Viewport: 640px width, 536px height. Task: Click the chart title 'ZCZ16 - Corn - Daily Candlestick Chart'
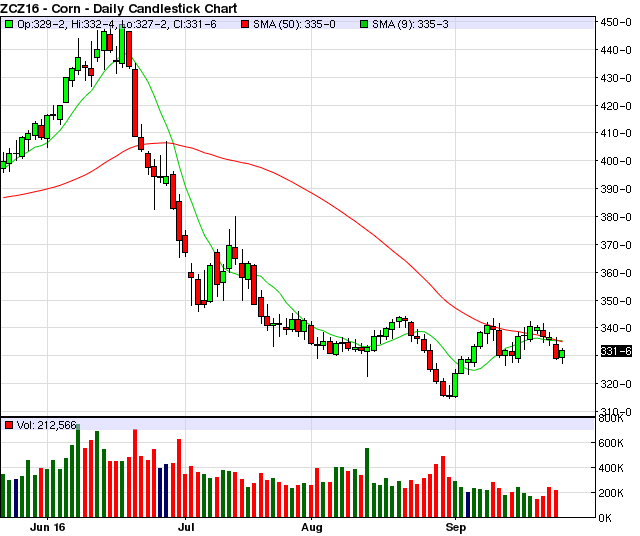pyautogui.click(x=119, y=8)
